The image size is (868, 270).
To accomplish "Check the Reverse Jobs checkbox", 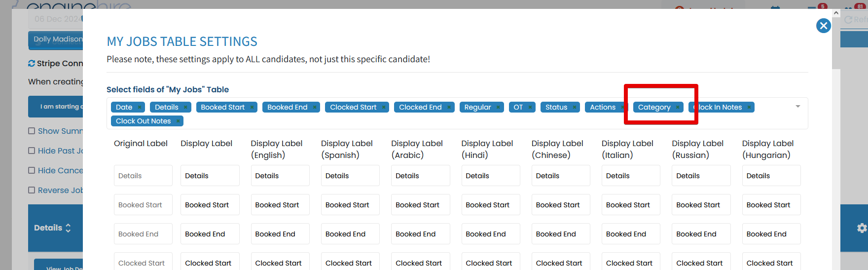I will click(32, 190).
